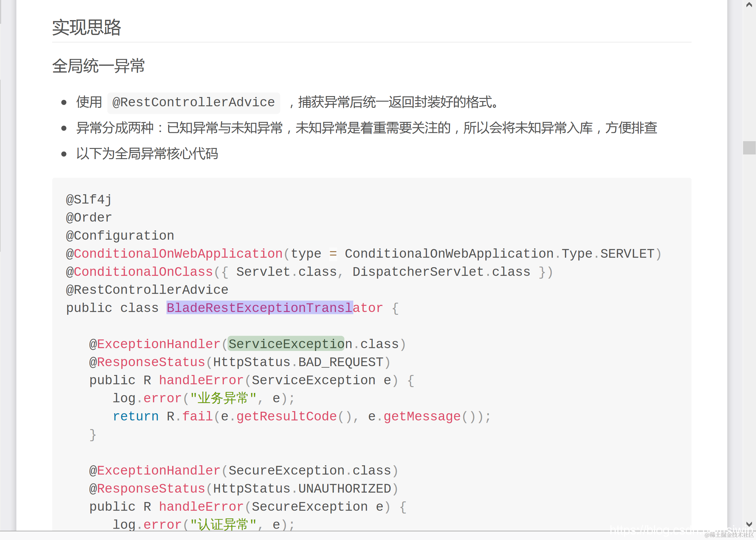The width and height of the screenshot is (756, 540).
Task: Click HttpStatus.UNAUTHORIZED in the code
Action: (x=302, y=489)
